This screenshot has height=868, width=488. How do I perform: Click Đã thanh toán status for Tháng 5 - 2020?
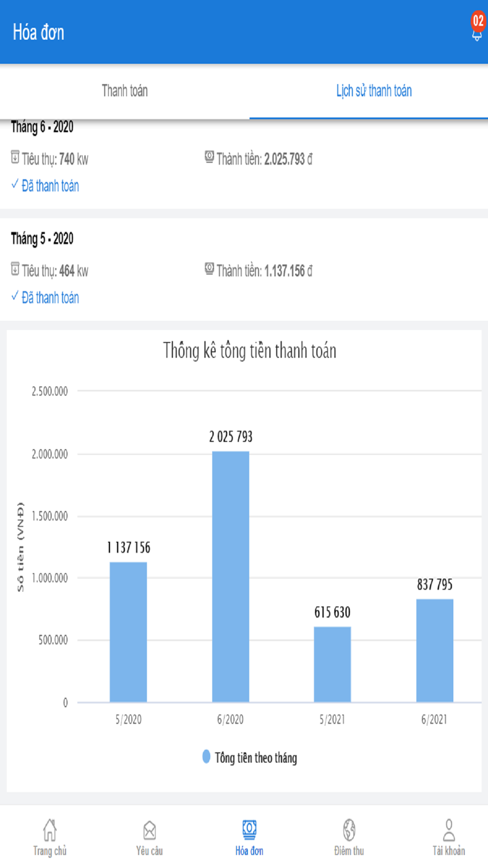click(x=50, y=298)
